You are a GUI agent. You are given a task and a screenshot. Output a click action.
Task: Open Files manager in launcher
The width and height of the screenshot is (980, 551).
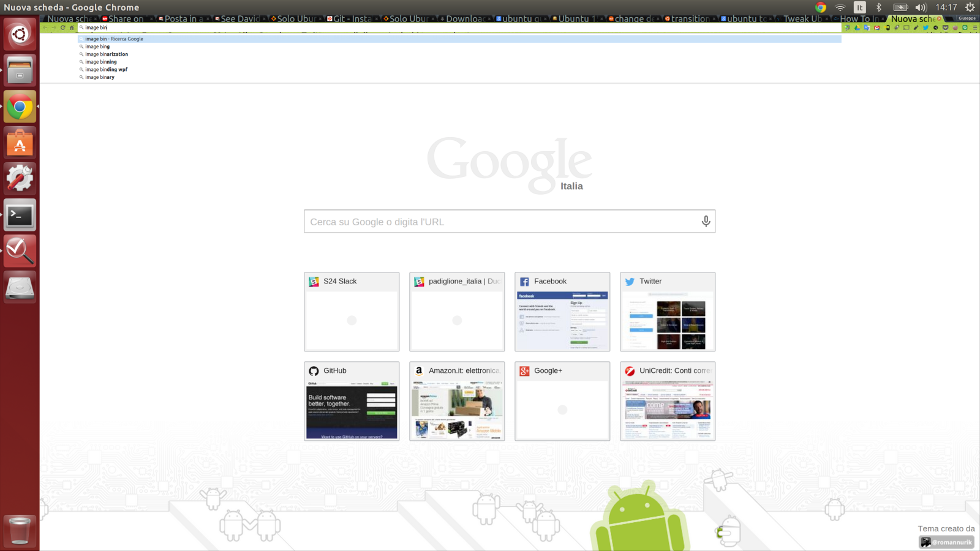pyautogui.click(x=20, y=70)
